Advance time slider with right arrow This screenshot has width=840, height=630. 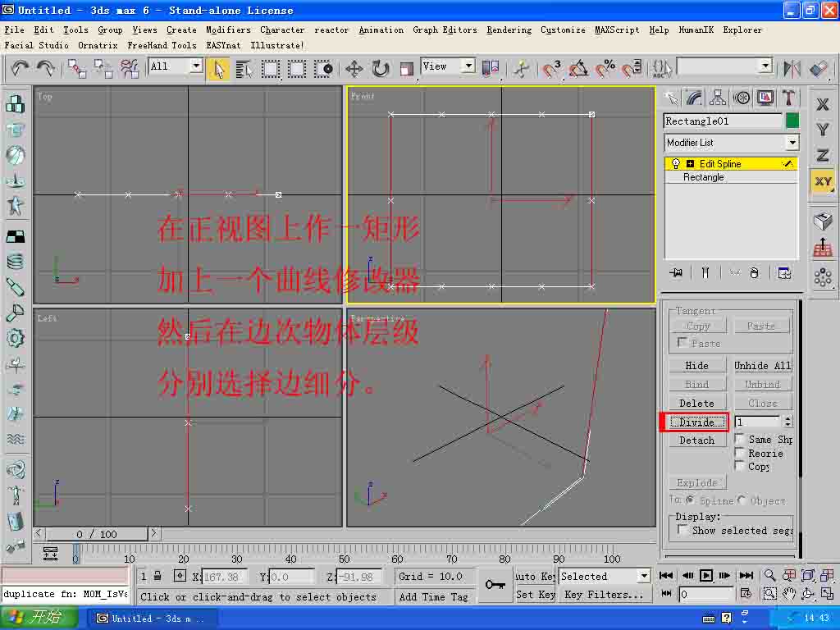pyautogui.click(x=153, y=533)
